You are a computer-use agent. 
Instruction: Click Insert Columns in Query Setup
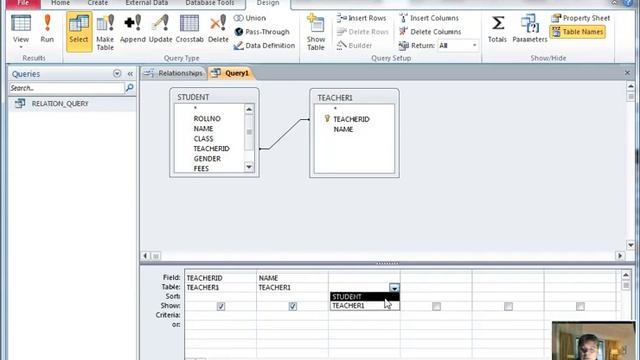429,18
